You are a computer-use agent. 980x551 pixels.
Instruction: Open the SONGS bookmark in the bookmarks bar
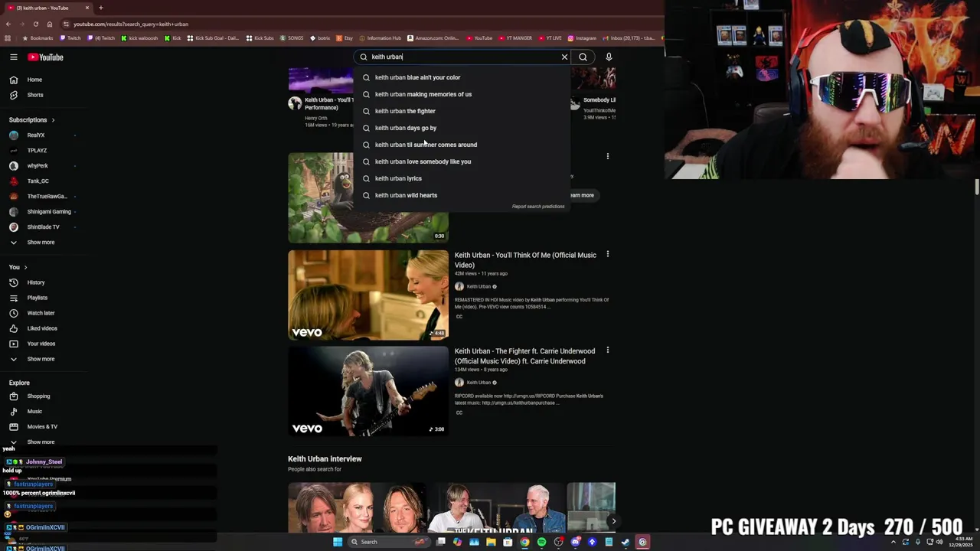(x=292, y=38)
